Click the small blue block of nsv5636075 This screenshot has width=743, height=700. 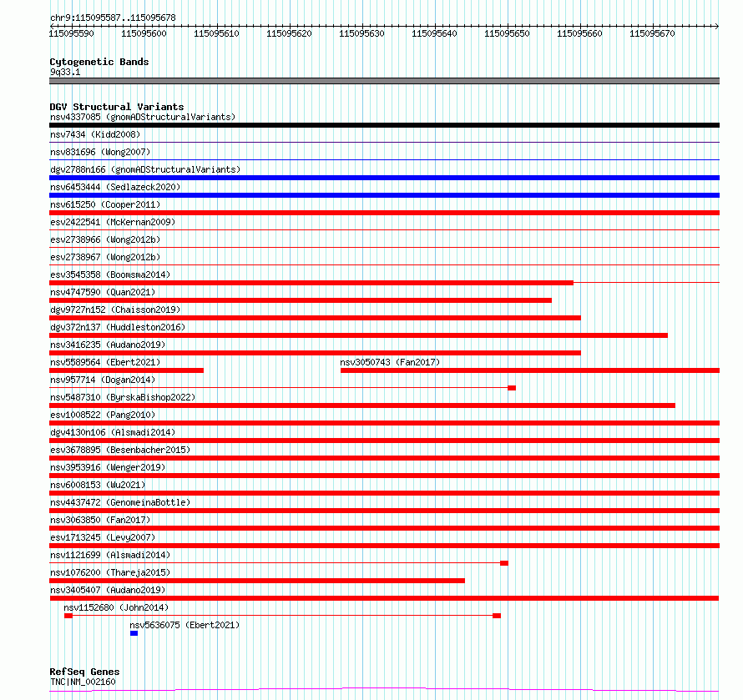pyautogui.click(x=134, y=633)
